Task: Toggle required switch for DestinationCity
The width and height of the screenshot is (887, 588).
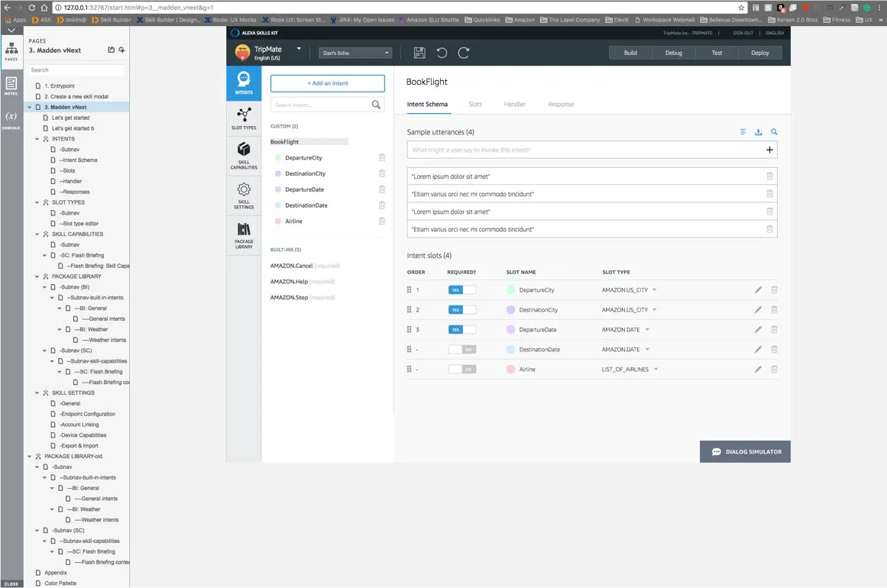Action: click(461, 310)
